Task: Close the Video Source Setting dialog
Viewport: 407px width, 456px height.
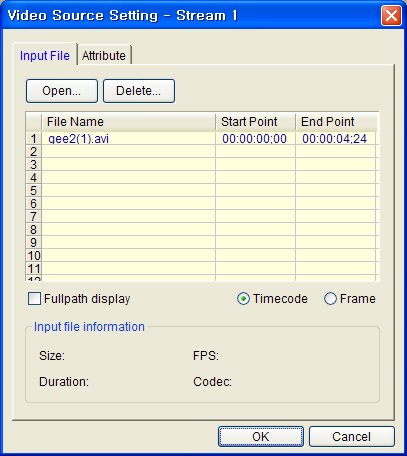Action: tap(391, 15)
